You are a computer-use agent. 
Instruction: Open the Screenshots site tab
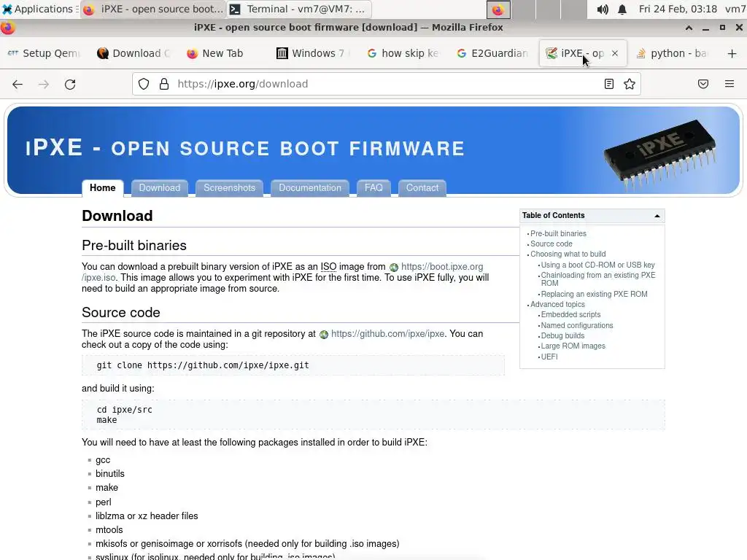229,187
